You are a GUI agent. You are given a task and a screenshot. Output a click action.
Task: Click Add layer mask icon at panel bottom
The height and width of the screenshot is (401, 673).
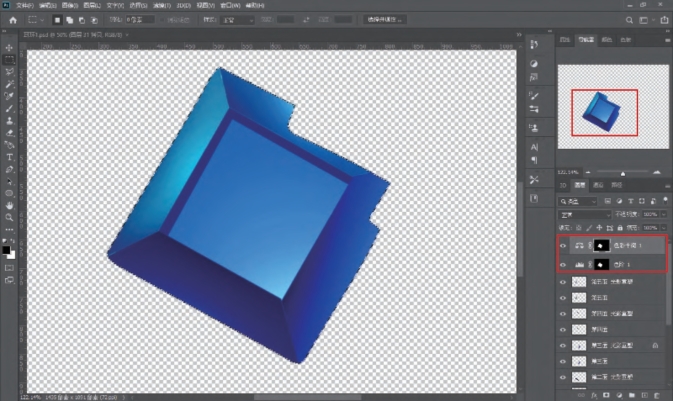(606, 395)
